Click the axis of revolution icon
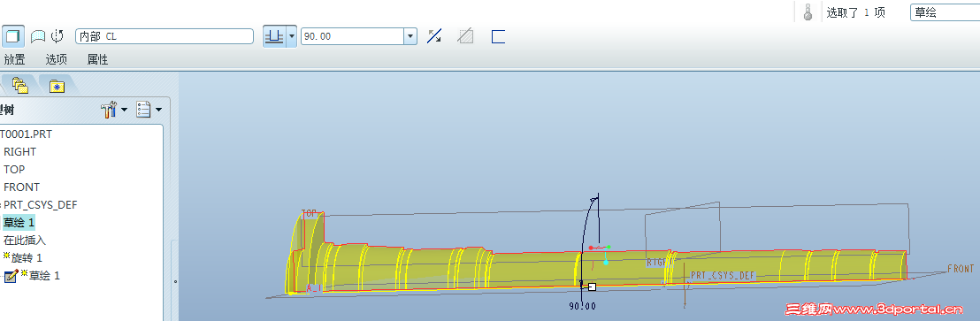This screenshot has height=321, width=980. 57,36
